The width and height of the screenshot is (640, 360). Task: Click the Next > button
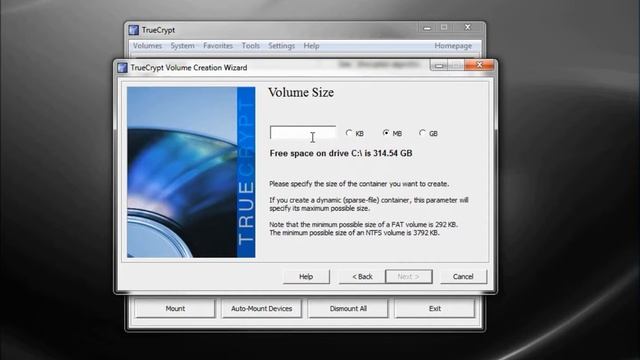tap(409, 276)
